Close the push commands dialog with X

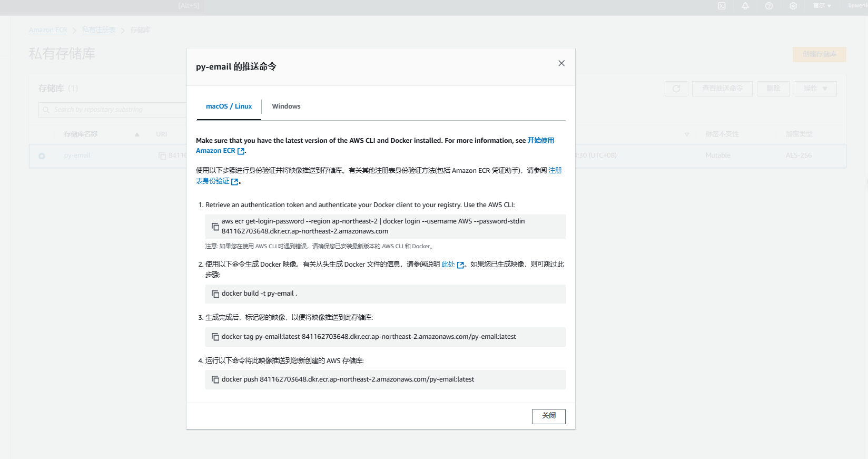click(x=561, y=63)
